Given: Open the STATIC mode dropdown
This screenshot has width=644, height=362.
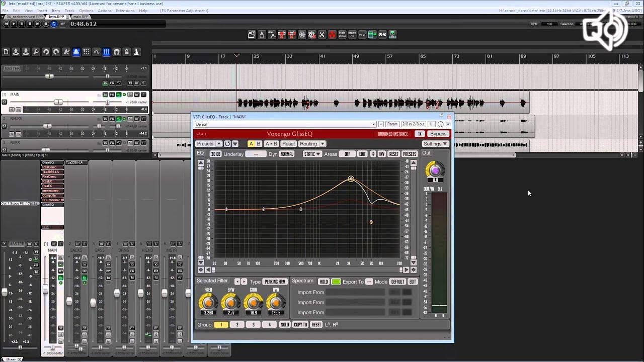Looking at the screenshot, I should pos(312,154).
